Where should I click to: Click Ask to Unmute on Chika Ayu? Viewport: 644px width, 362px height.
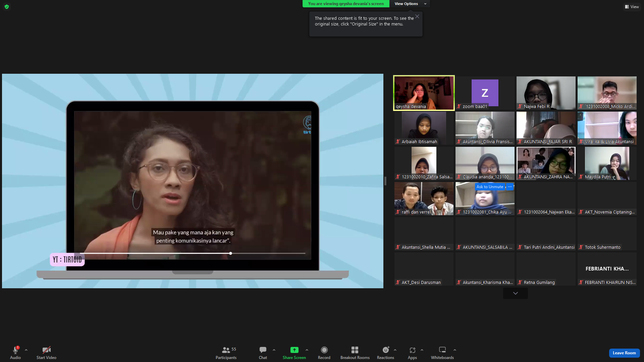490,187
